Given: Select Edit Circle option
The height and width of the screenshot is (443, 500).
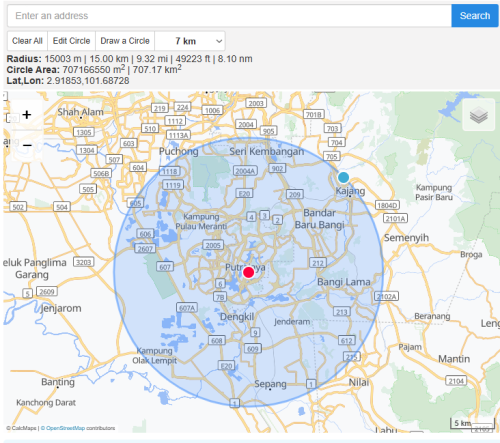Looking at the screenshot, I should pos(72,41).
